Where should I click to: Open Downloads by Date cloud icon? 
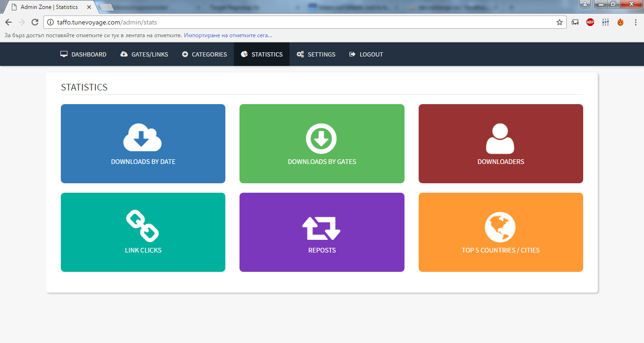pos(142,138)
